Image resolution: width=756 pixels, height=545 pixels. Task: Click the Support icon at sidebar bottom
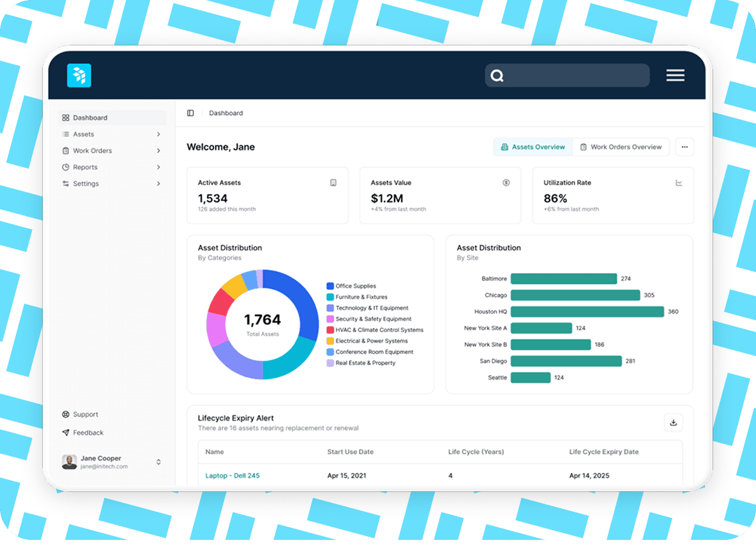66,414
